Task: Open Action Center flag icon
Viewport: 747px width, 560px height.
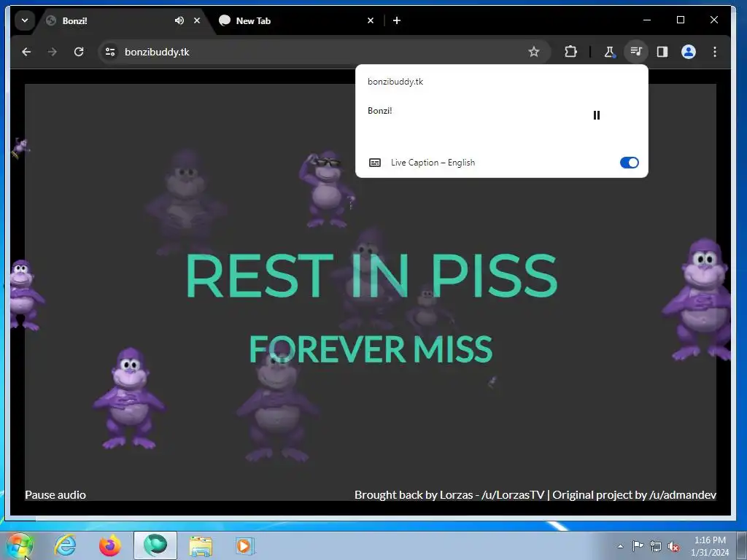Action: tap(638, 546)
